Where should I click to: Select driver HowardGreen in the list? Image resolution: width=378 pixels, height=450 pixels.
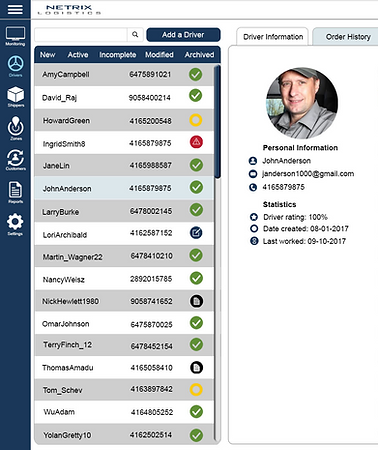[124, 120]
